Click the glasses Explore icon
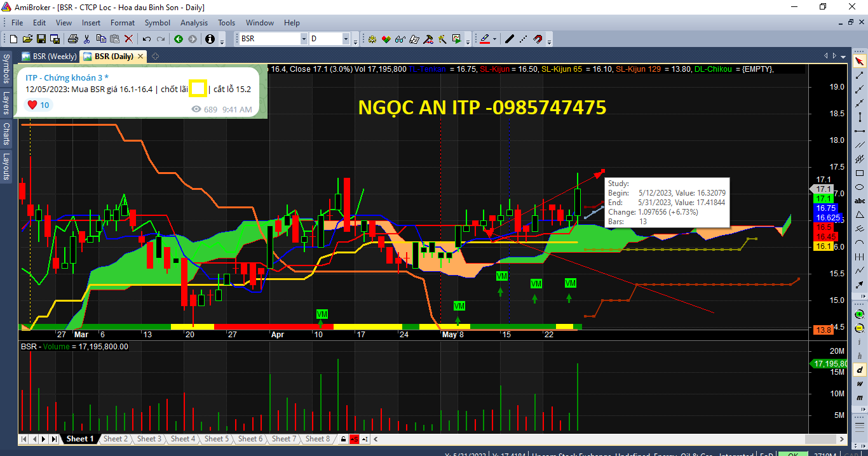 click(x=400, y=39)
